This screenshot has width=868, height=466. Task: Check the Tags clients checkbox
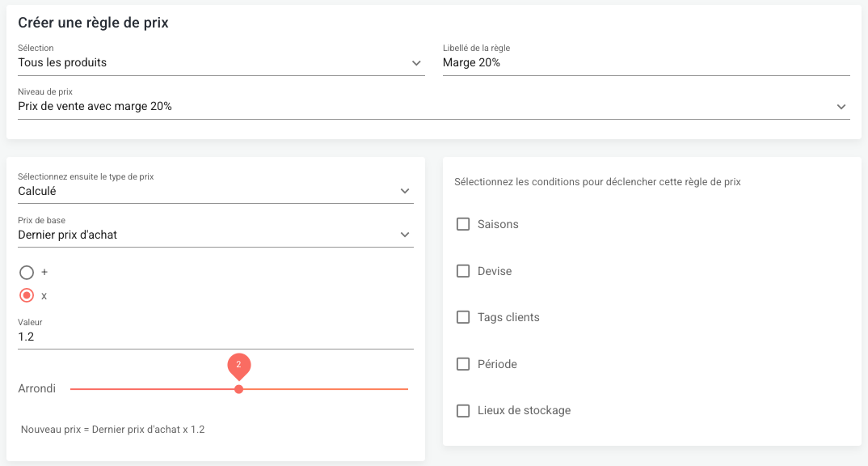click(x=463, y=317)
